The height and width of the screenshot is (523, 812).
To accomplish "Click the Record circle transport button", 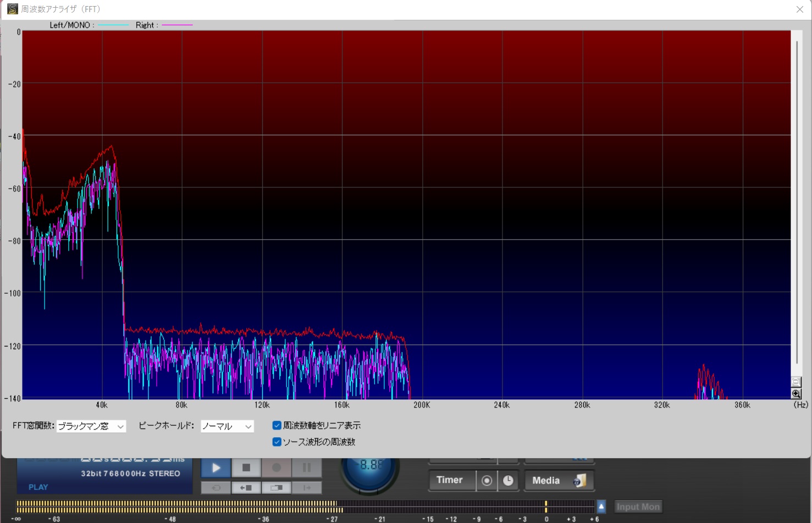I will point(277,468).
